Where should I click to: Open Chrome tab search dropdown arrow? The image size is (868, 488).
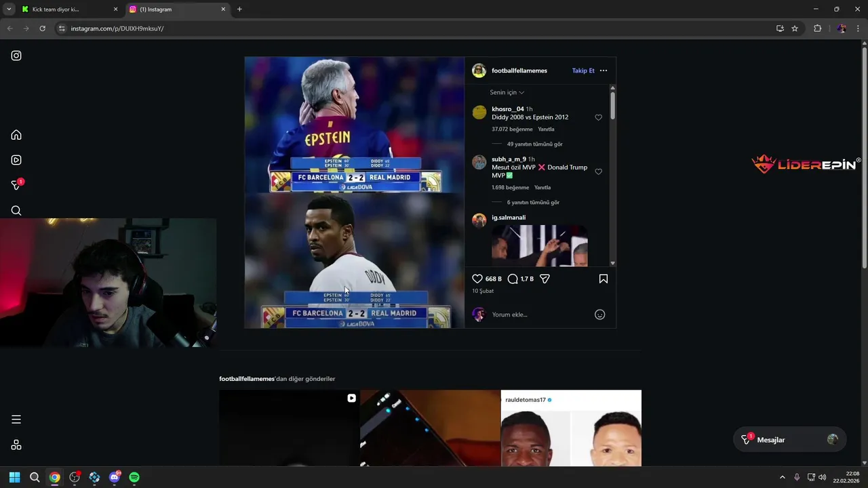[9, 9]
